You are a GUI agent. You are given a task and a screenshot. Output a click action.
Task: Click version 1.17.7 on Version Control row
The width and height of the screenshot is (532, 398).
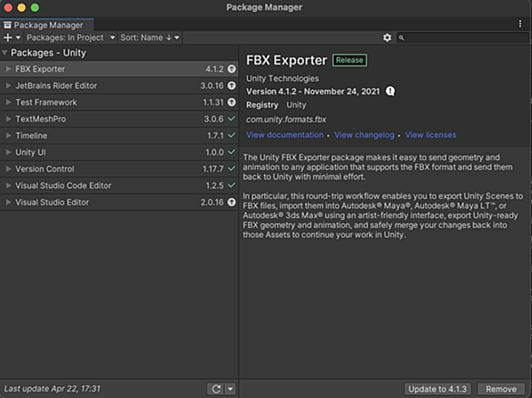213,169
